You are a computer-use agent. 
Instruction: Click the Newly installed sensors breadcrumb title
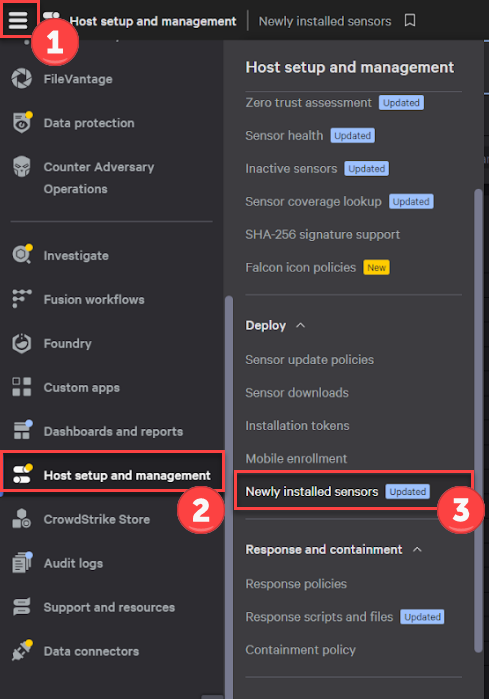325,21
